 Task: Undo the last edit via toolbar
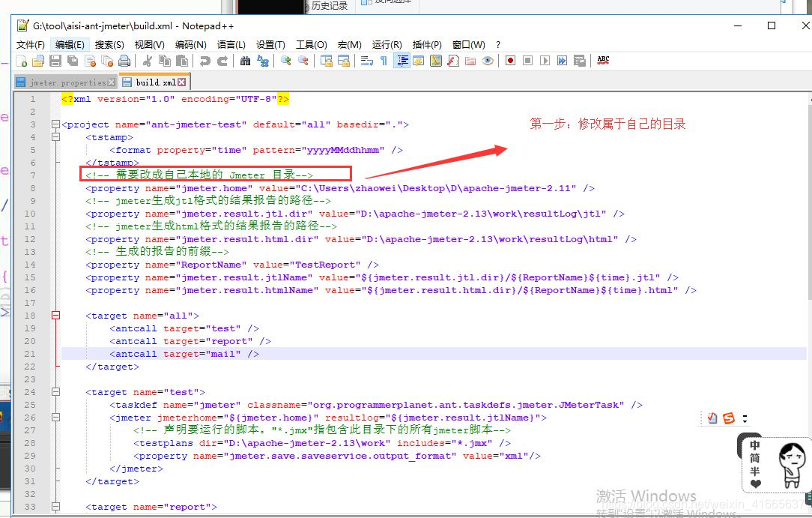[205, 61]
